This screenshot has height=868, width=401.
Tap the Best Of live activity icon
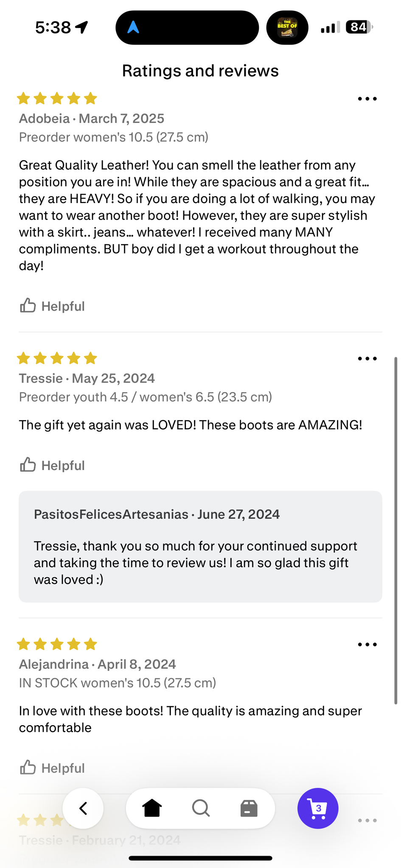287,28
